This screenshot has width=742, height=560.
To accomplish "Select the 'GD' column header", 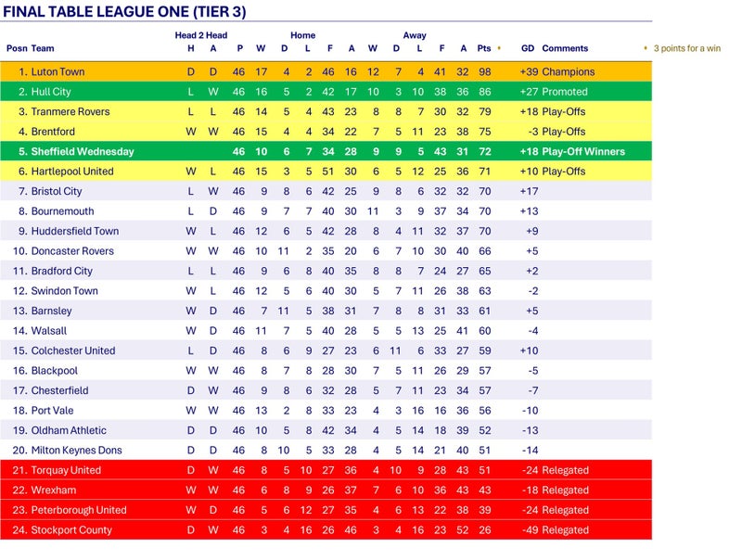I will 528,48.
